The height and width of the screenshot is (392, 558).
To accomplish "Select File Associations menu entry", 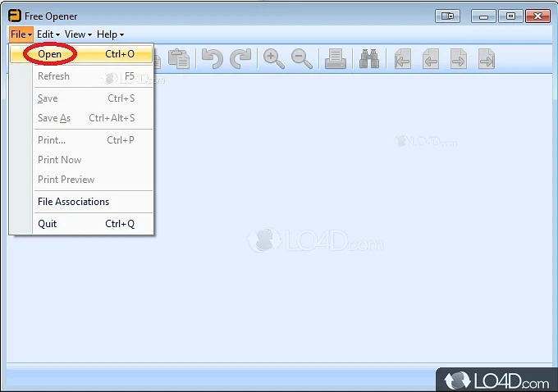I will 73,202.
